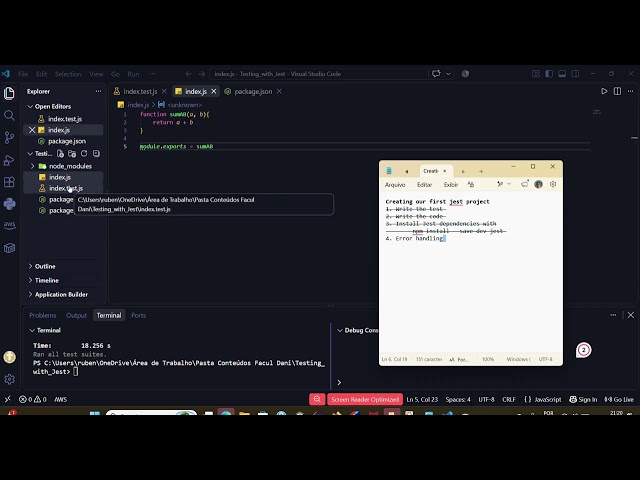The height and width of the screenshot is (480, 640).
Task: Expand the Outline section
Action: click(x=45, y=267)
